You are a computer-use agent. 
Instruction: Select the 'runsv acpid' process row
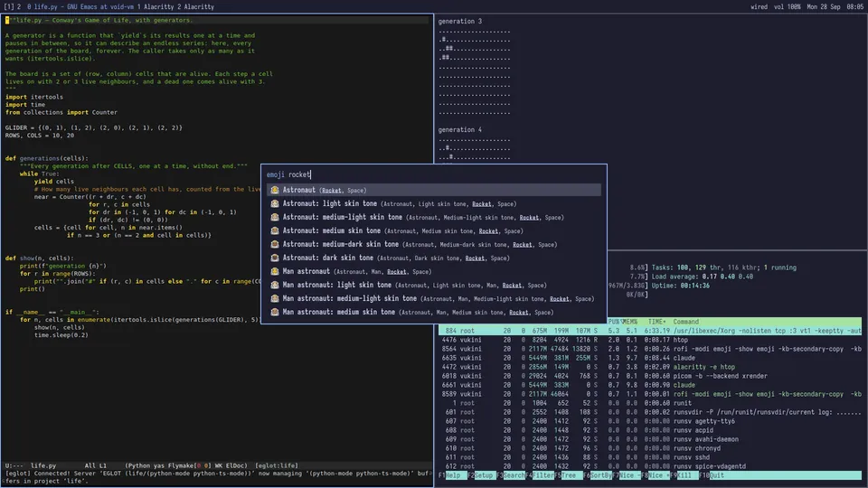pyautogui.click(x=650, y=430)
